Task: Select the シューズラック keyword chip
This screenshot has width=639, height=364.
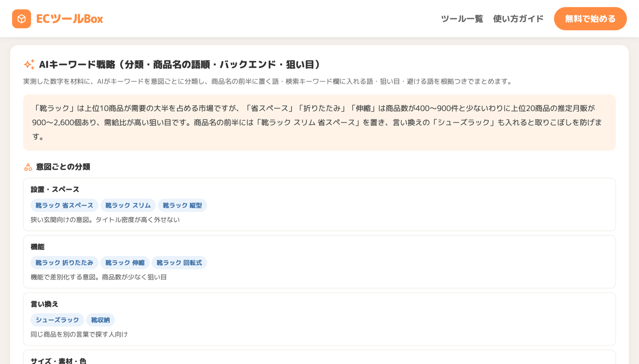Action: pos(57,320)
